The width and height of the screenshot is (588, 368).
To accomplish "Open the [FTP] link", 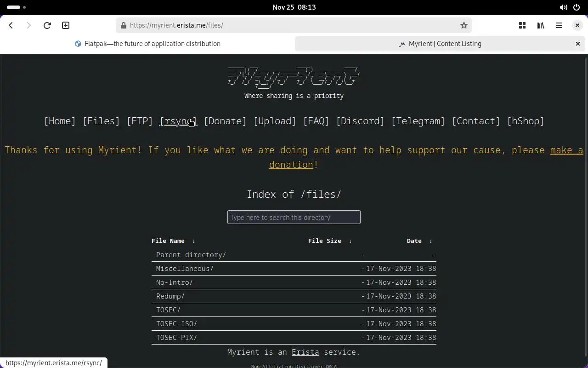I will point(140,121).
